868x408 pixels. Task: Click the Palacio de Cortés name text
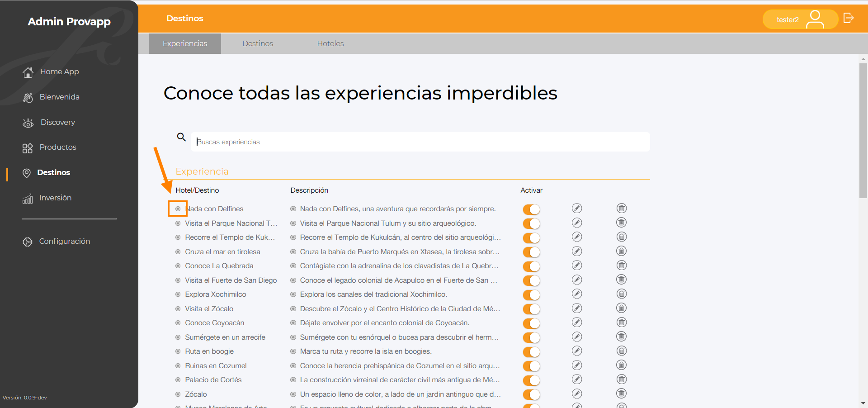click(213, 380)
